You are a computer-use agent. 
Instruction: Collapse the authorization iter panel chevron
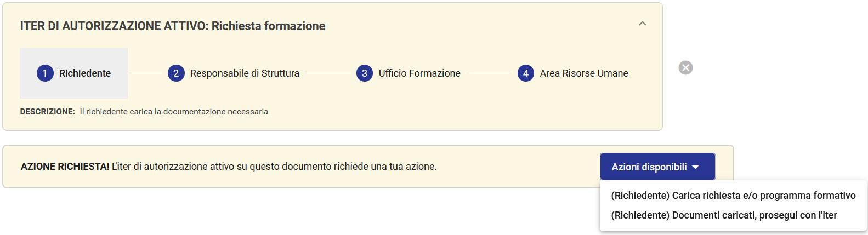pyautogui.click(x=643, y=24)
